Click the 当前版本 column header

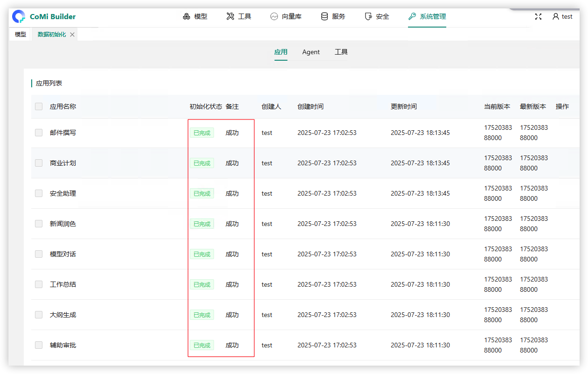tap(497, 106)
